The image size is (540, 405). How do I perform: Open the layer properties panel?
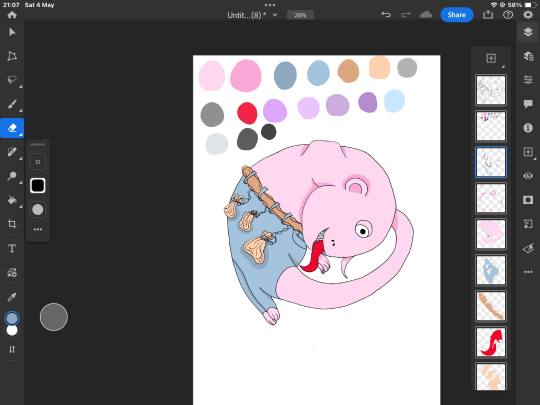pos(528,80)
